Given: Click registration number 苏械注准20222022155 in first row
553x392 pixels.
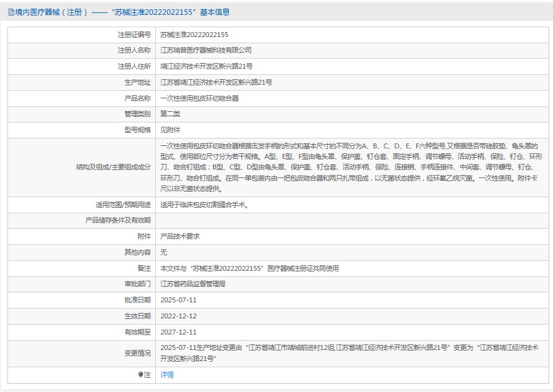Looking at the screenshot, I should coord(194,35).
